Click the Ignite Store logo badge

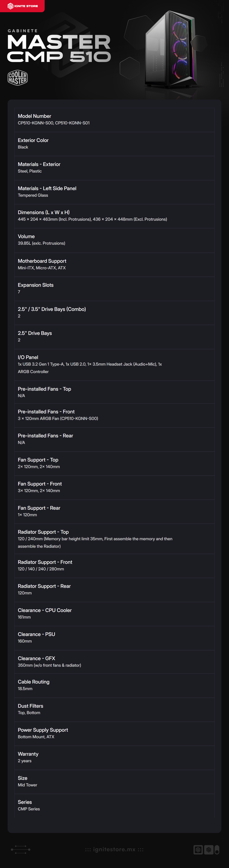(22, 6)
